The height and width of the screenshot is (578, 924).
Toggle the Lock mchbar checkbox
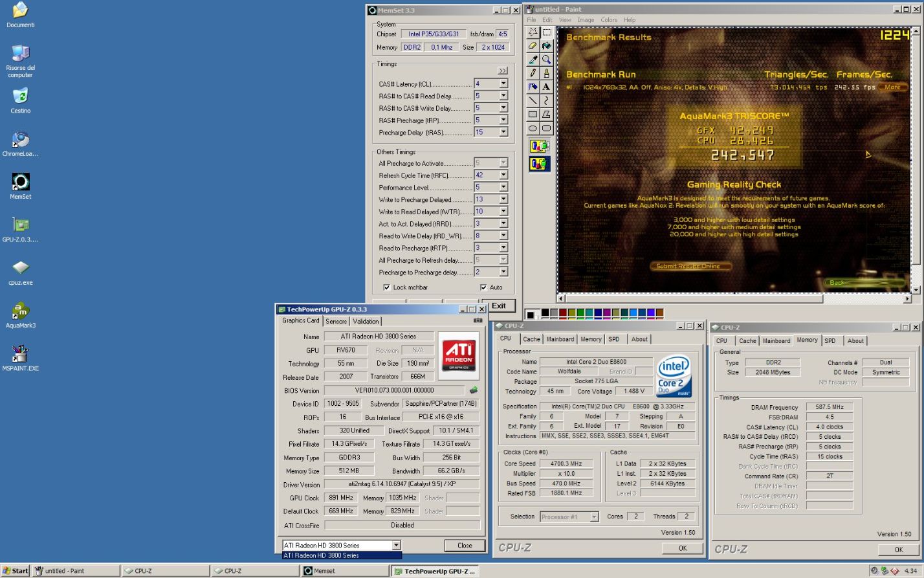[x=386, y=287]
